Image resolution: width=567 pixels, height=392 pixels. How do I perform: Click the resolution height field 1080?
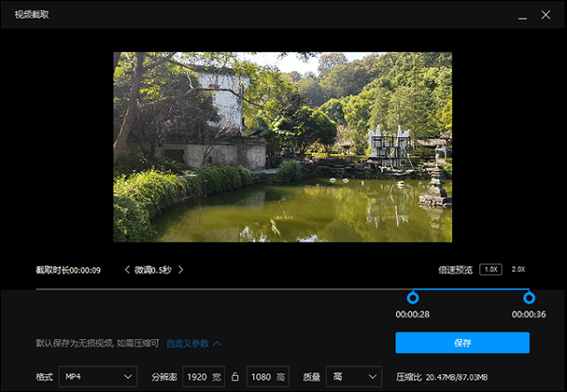262,376
